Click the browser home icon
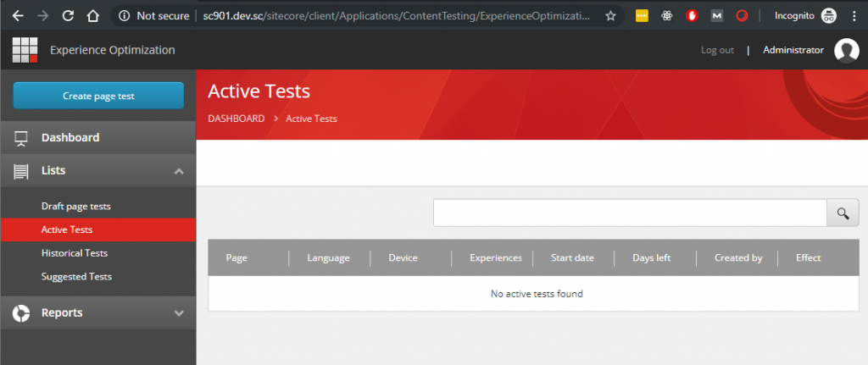 [94, 15]
